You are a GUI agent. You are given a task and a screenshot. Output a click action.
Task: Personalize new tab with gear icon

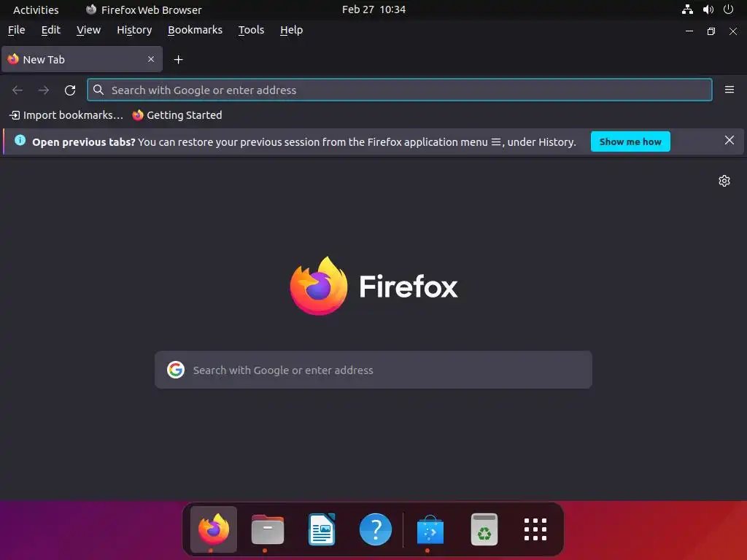(724, 181)
